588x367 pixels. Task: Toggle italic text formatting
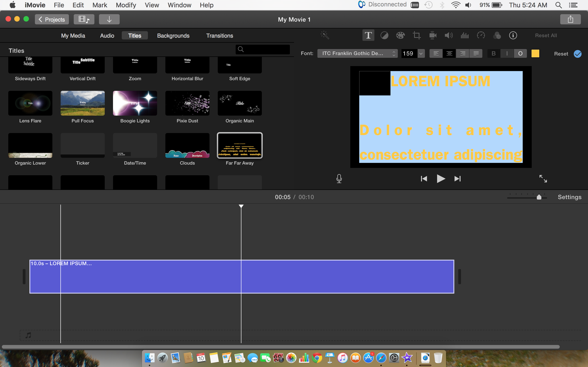[x=507, y=53]
